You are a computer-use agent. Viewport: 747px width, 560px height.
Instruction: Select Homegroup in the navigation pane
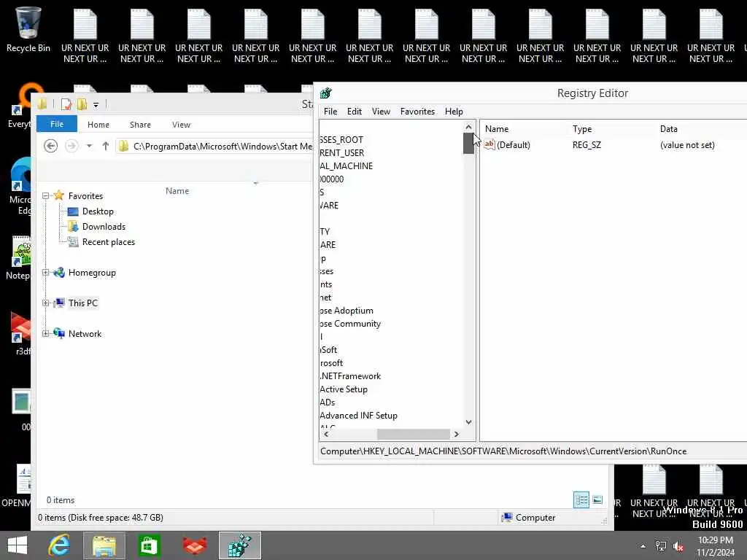pos(85,273)
